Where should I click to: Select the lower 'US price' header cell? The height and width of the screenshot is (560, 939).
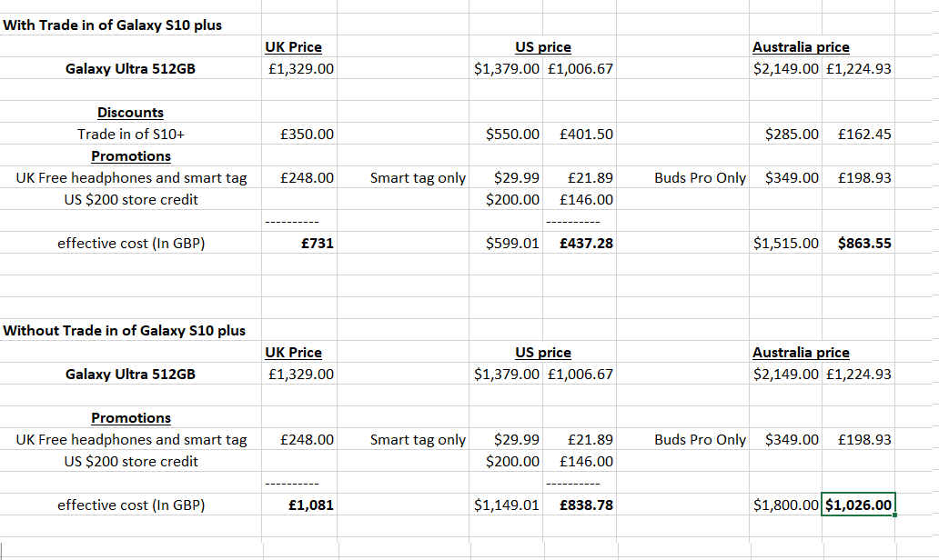[543, 353]
